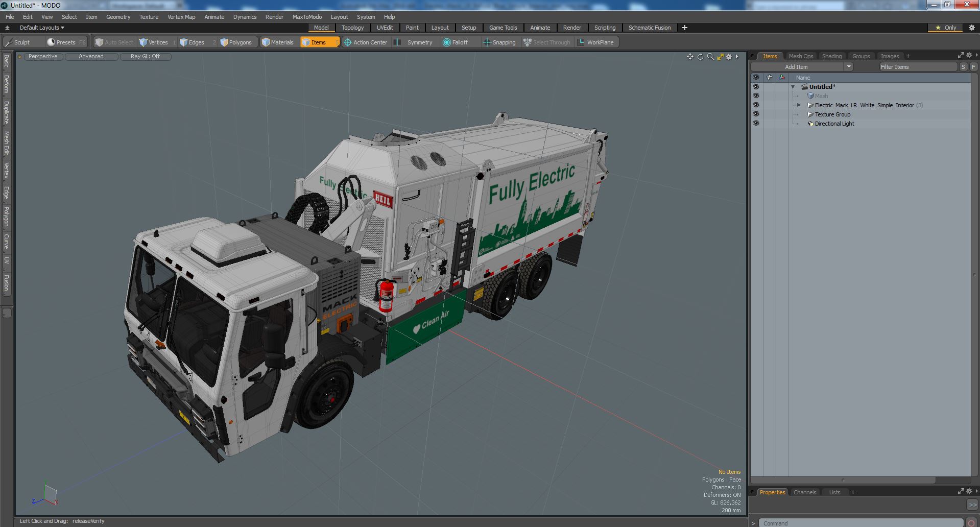Open the Vertex Map menu

tap(181, 17)
